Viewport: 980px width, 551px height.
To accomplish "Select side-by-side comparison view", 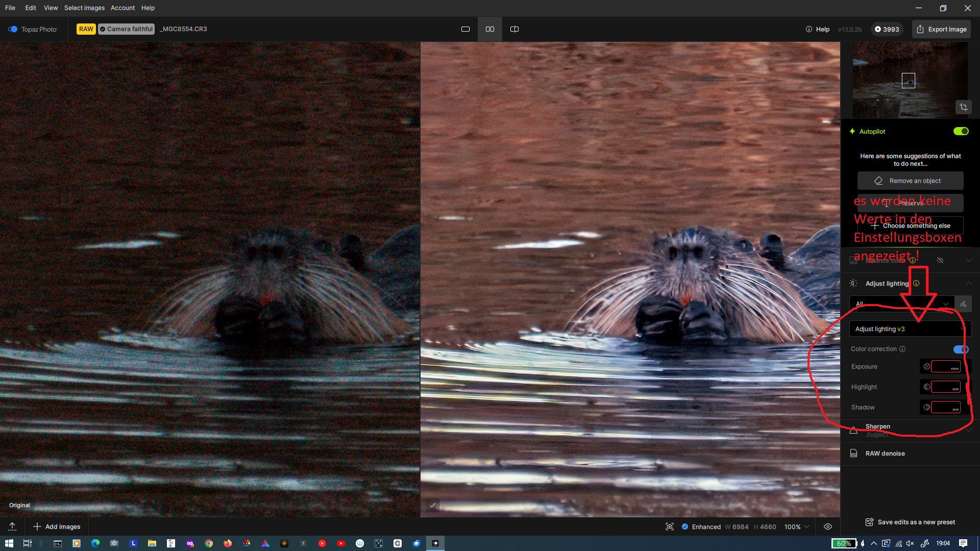I will pos(489,29).
